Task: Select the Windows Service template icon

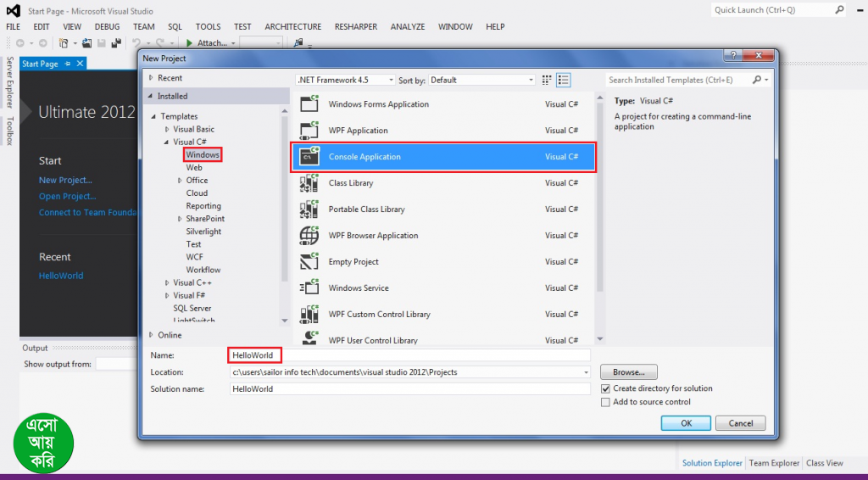Action: coord(309,288)
